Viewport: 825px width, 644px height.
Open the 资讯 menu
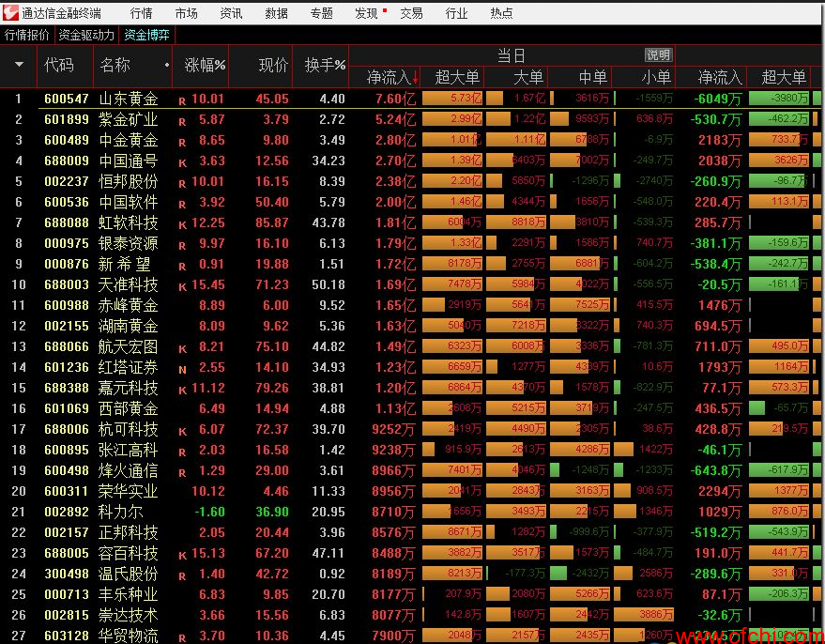pos(232,13)
